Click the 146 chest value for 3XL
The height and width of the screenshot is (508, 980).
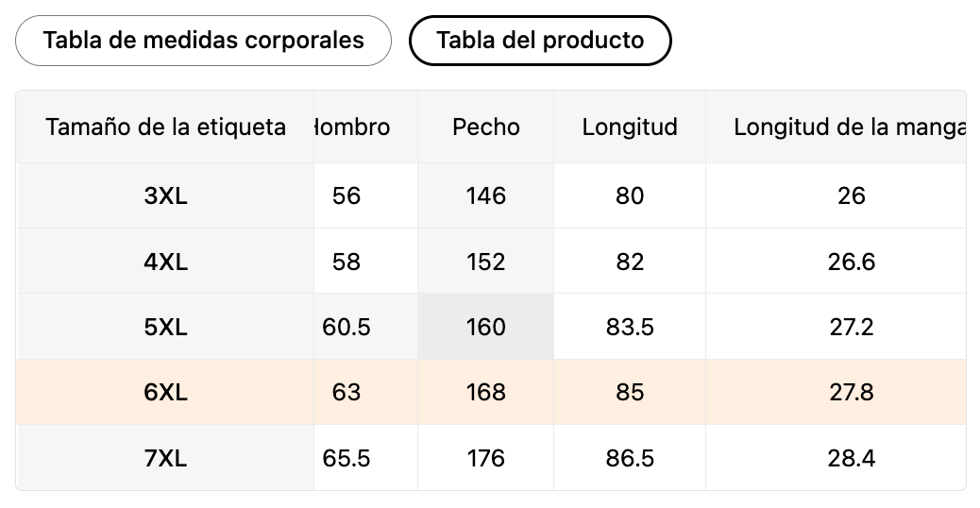pos(486,195)
